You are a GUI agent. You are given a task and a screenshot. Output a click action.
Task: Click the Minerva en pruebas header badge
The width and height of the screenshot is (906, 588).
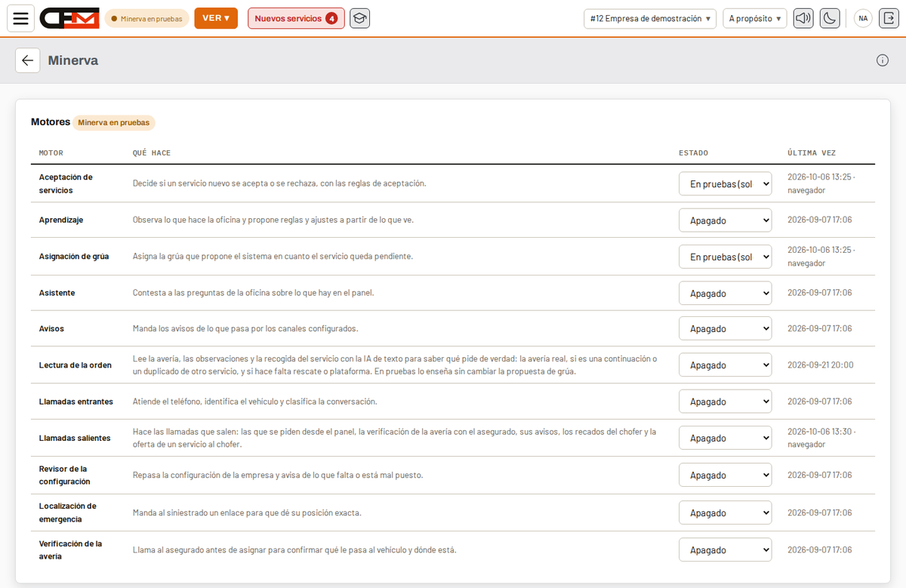pos(147,19)
